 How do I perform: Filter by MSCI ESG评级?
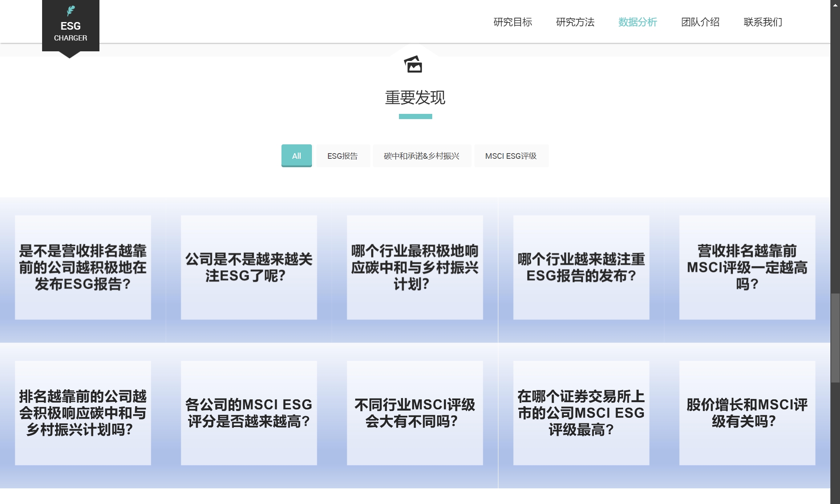point(511,156)
